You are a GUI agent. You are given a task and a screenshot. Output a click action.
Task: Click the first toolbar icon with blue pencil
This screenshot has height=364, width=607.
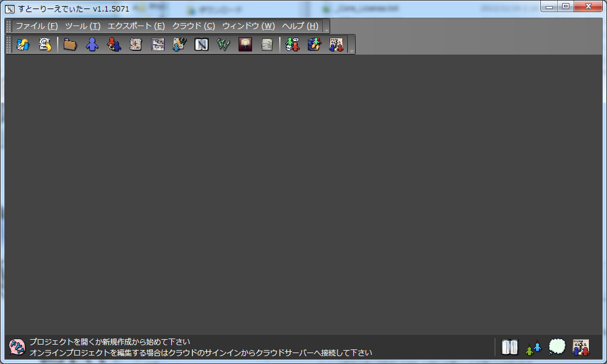[x=23, y=44]
